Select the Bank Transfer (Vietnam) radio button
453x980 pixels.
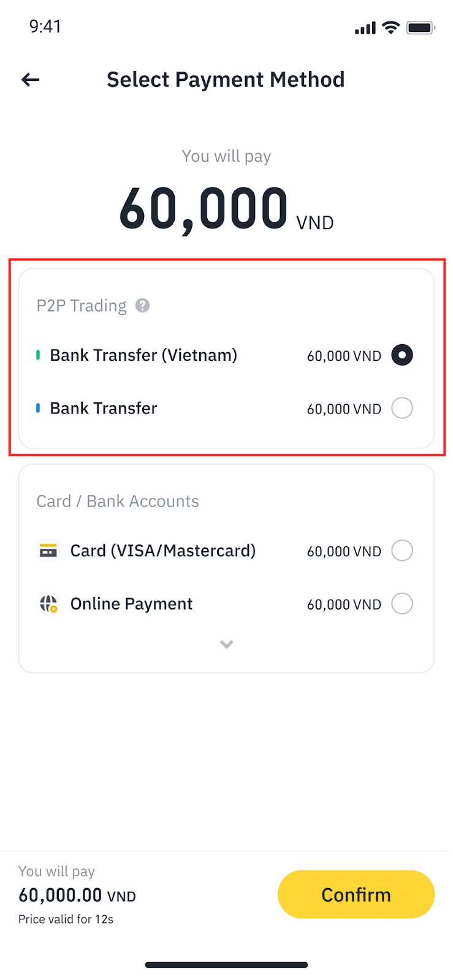tap(402, 355)
